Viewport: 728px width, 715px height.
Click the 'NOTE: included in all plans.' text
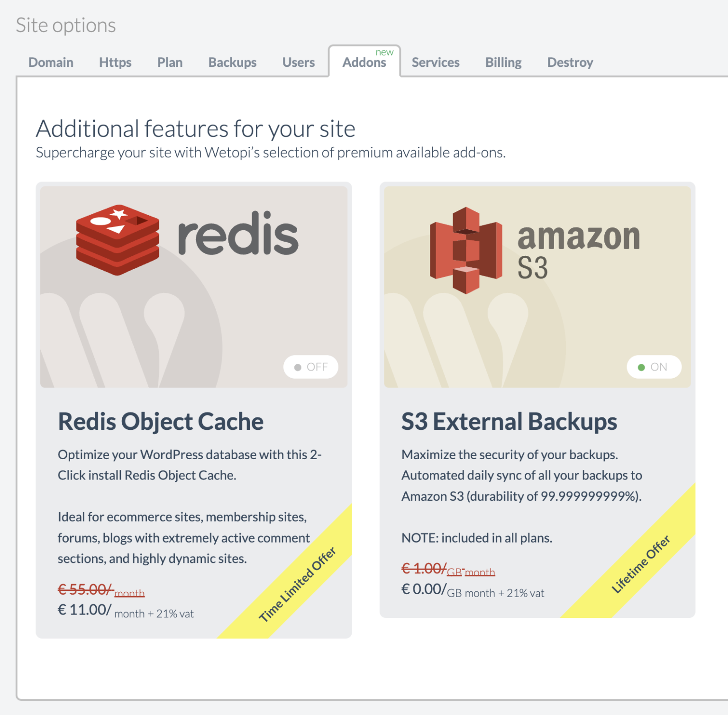point(477,538)
